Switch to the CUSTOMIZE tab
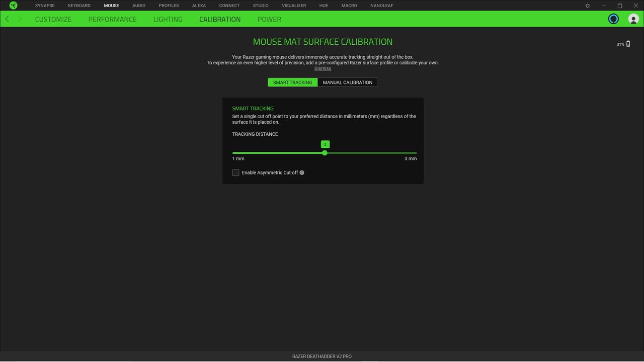The image size is (644, 362). tap(53, 19)
